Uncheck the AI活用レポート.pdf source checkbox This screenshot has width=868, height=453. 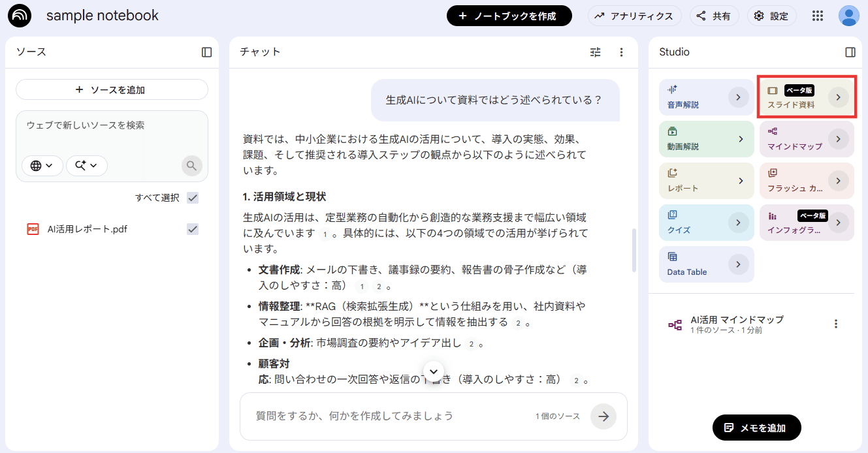point(193,229)
